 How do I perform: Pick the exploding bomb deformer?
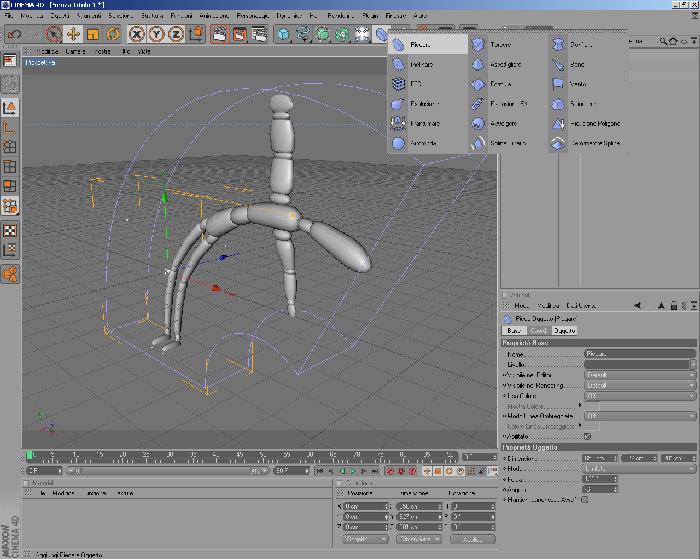coord(427,104)
